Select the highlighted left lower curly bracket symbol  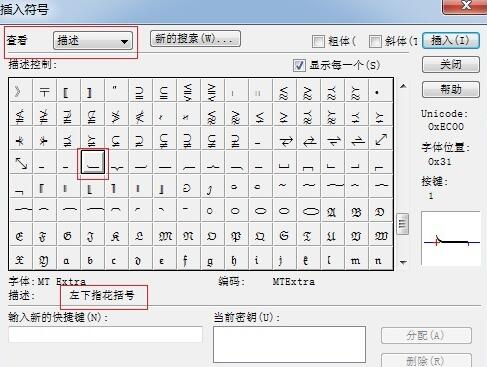(93, 162)
